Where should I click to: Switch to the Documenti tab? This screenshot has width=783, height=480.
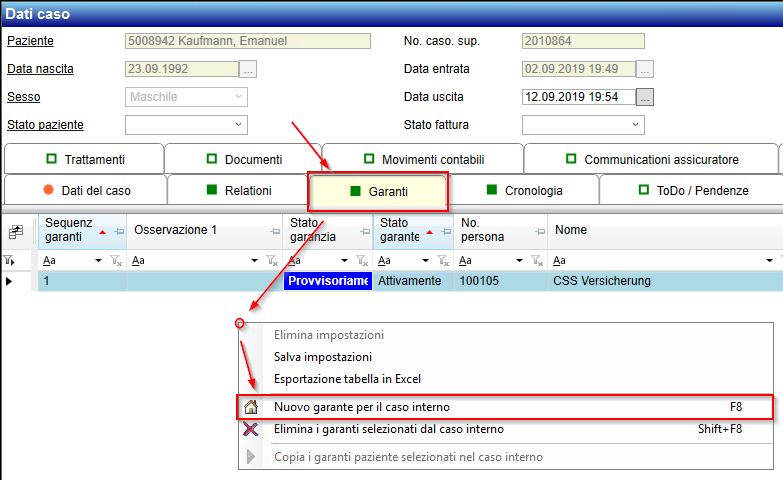point(243,159)
